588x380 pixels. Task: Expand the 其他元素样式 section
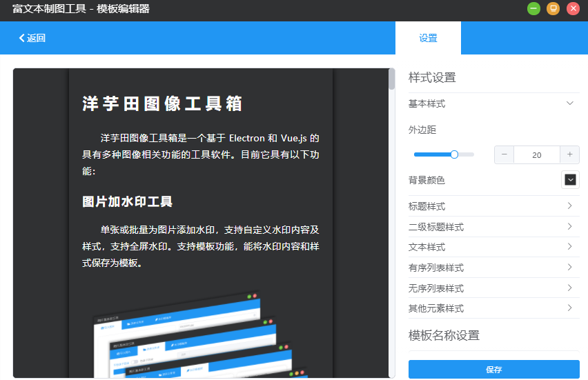coord(493,308)
